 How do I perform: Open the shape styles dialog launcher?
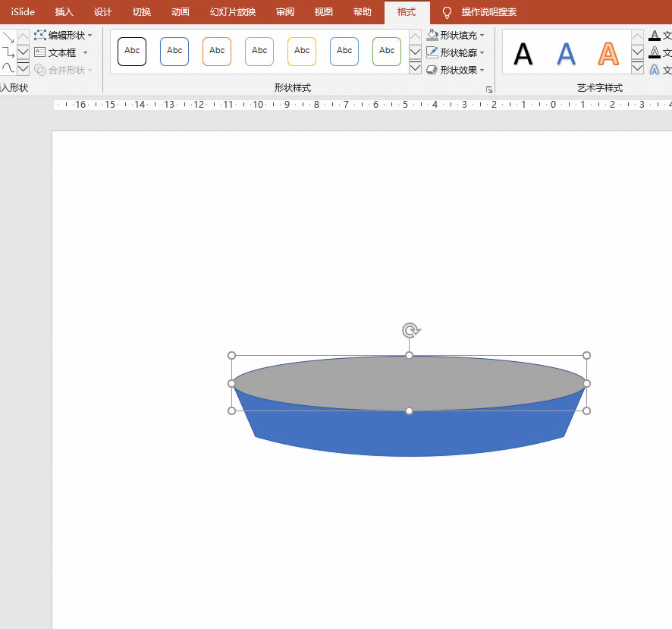(489, 90)
